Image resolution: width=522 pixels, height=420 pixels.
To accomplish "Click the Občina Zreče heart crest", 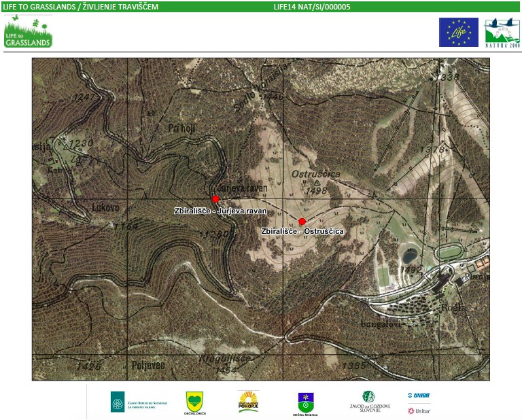I will click(x=194, y=402).
